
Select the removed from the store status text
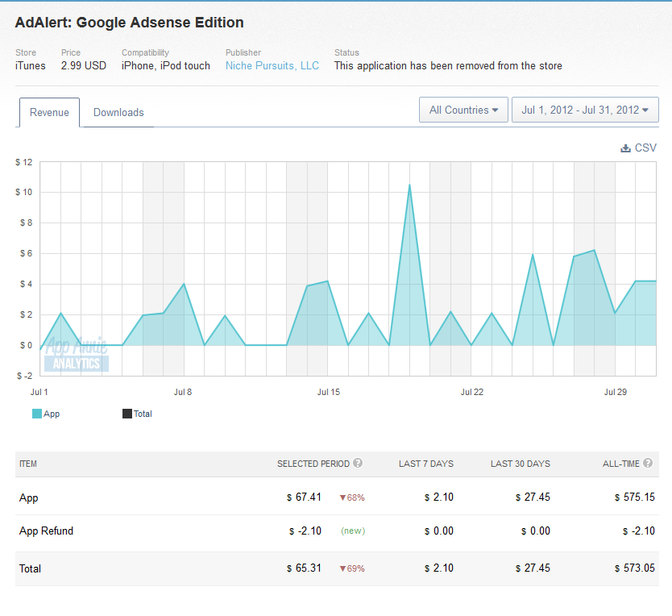click(x=448, y=65)
